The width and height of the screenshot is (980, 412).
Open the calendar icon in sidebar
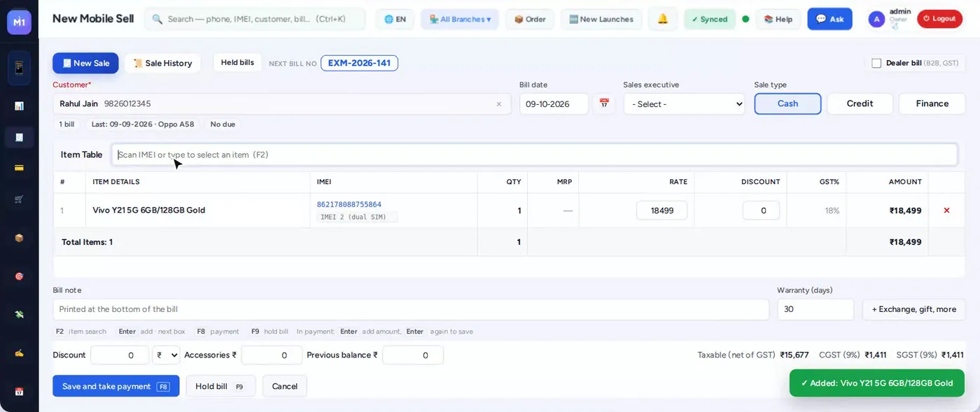(x=19, y=392)
